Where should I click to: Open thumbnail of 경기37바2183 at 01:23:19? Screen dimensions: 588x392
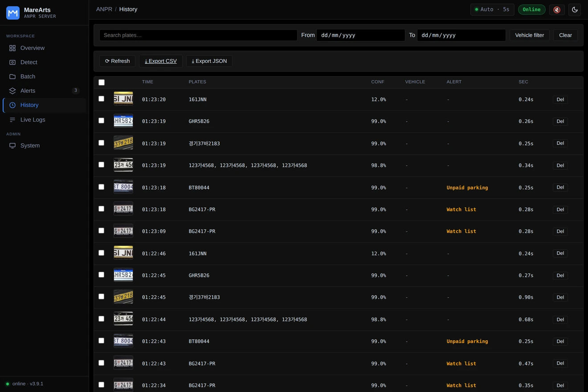pyautogui.click(x=123, y=143)
